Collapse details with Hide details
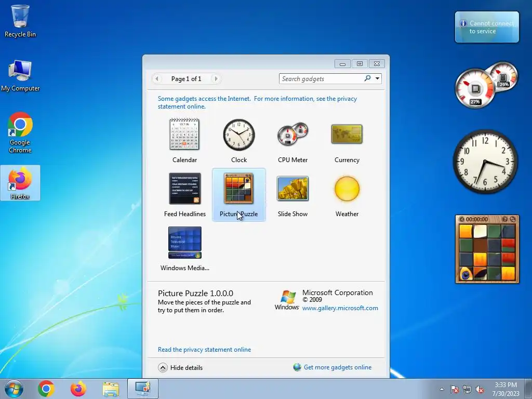 pos(180,367)
